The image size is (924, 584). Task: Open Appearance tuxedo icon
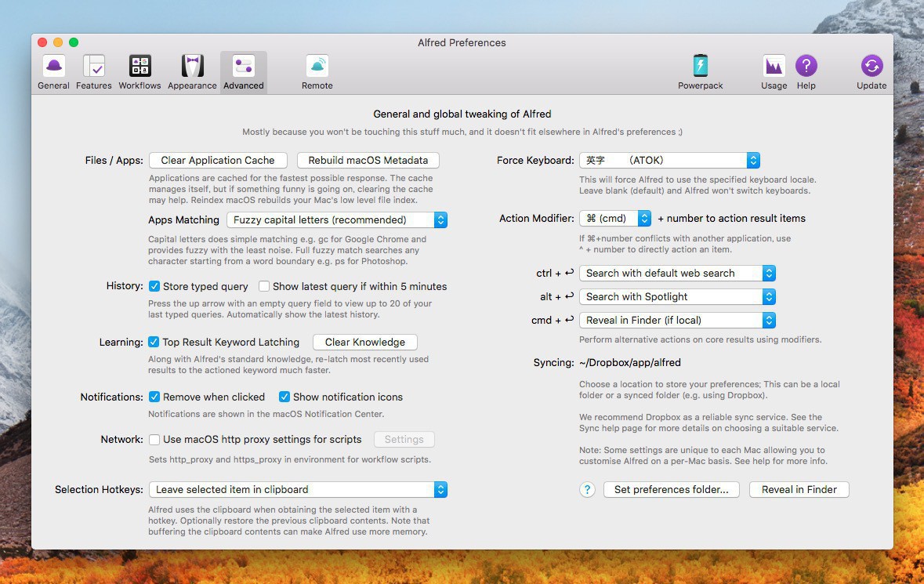pos(192,67)
